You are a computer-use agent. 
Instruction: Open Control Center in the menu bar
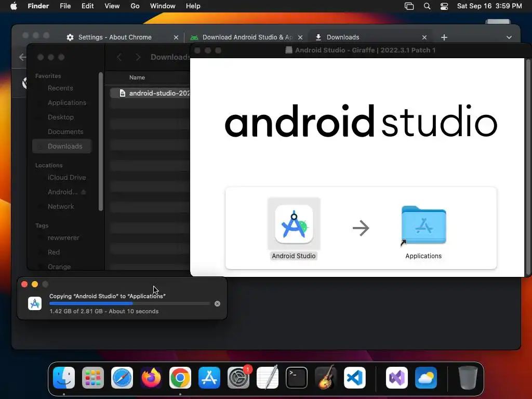coord(444,6)
